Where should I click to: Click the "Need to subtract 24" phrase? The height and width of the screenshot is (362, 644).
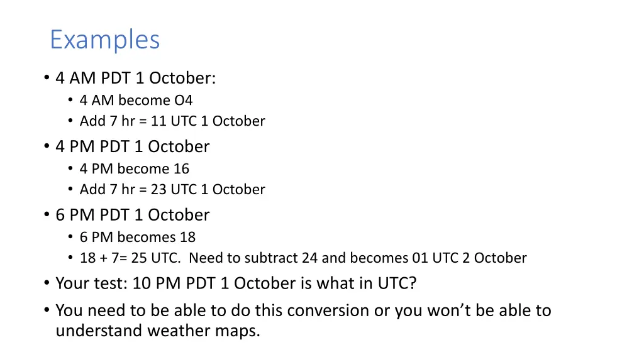tap(253, 258)
